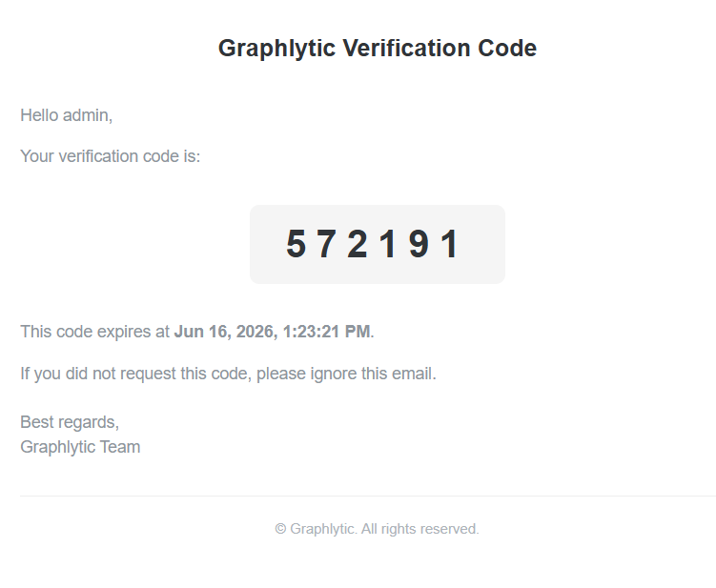Click the Best regards sign-off
This screenshot has height=588, width=716.
click(x=70, y=422)
